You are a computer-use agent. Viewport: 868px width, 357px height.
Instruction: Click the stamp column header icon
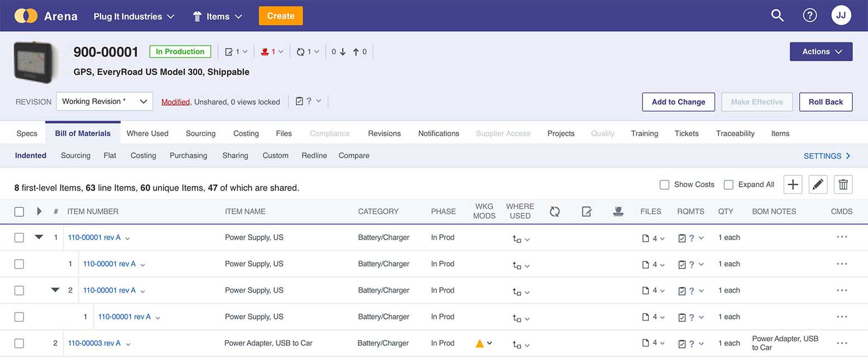click(618, 211)
